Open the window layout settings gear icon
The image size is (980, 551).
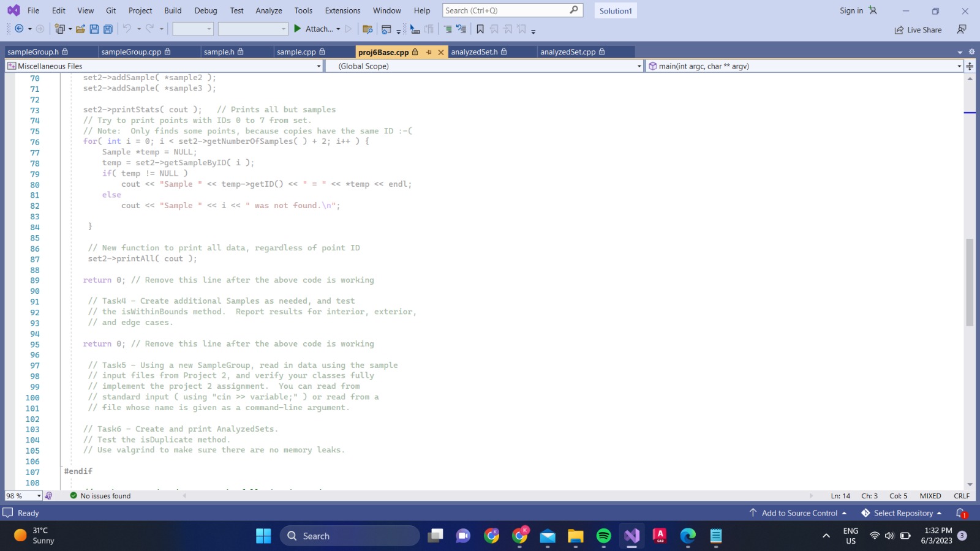click(971, 52)
